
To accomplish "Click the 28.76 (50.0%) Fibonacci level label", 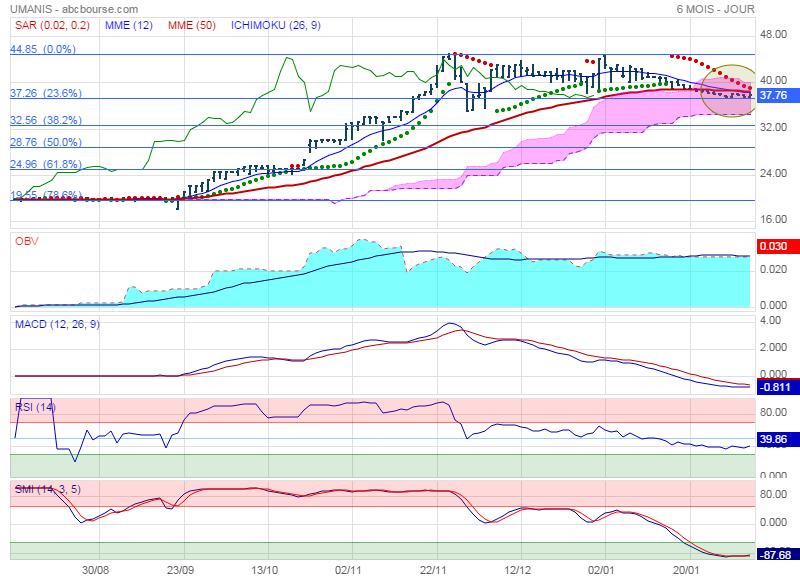I will [x=46, y=142].
